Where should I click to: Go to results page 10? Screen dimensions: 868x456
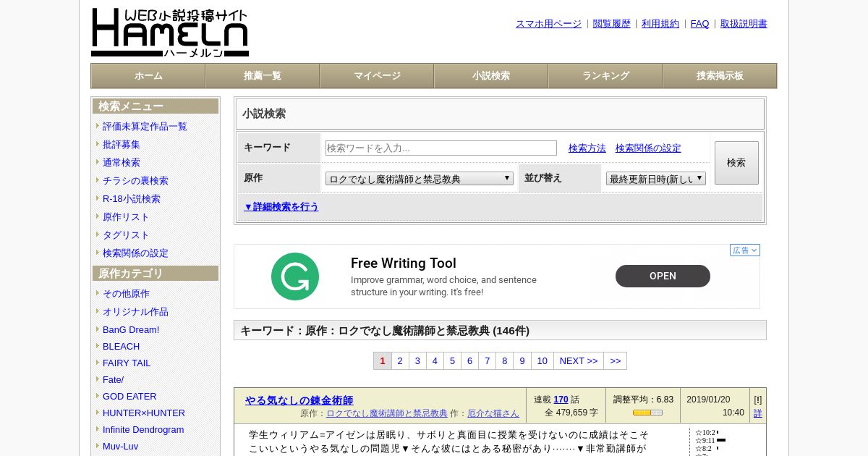pyautogui.click(x=542, y=360)
